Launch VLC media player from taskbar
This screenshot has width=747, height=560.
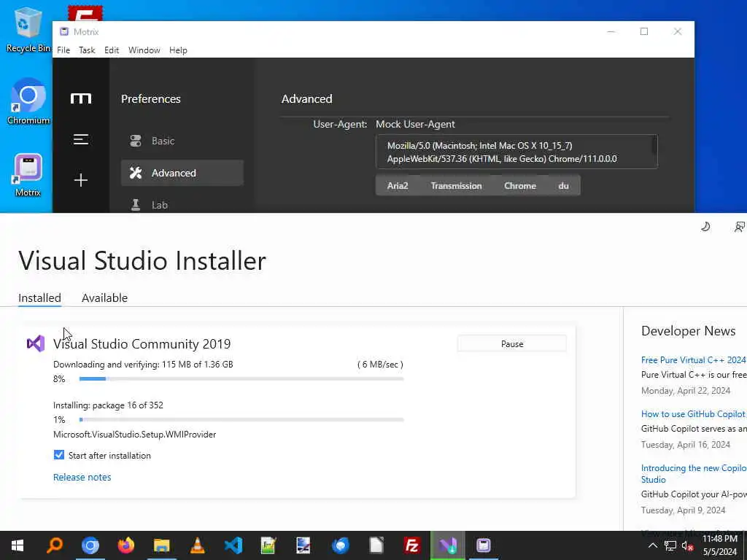coord(197,545)
